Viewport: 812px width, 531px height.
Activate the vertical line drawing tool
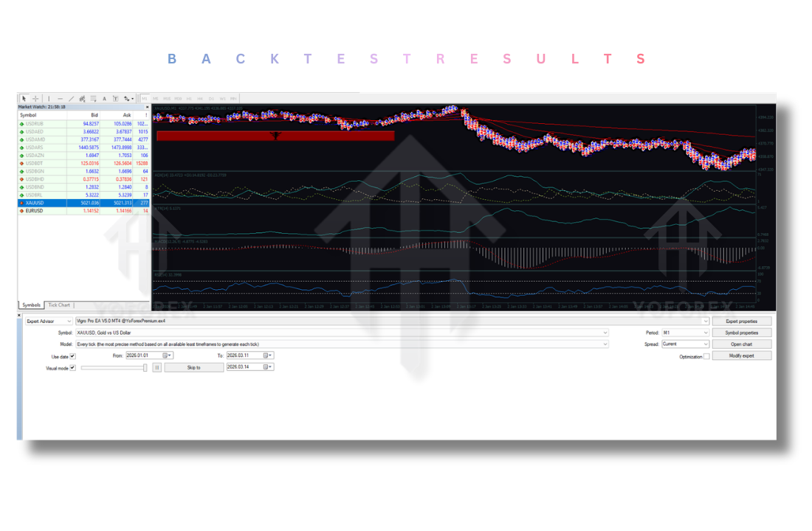(49, 97)
